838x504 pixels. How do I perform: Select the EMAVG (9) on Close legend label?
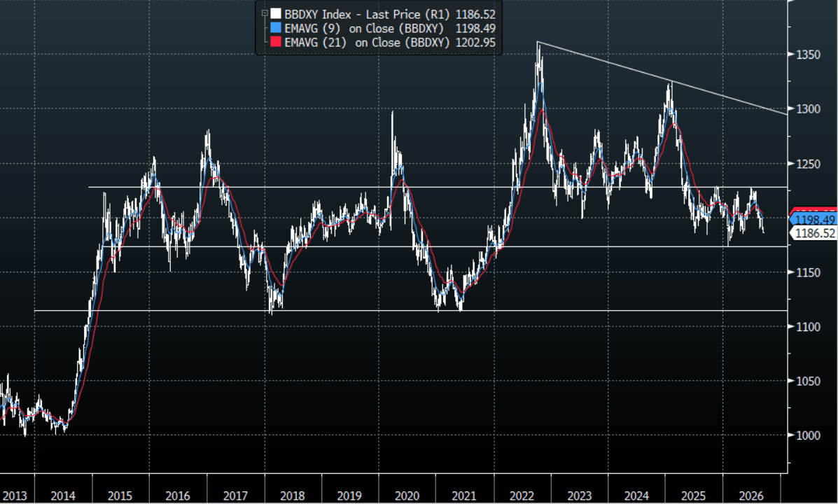(x=364, y=28)
